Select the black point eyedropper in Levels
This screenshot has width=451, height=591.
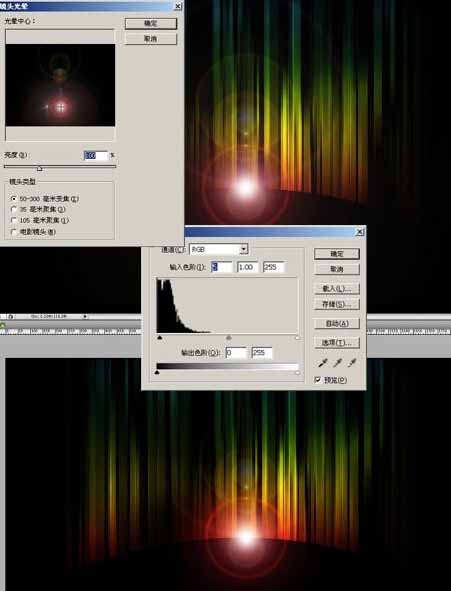(323, 363)
